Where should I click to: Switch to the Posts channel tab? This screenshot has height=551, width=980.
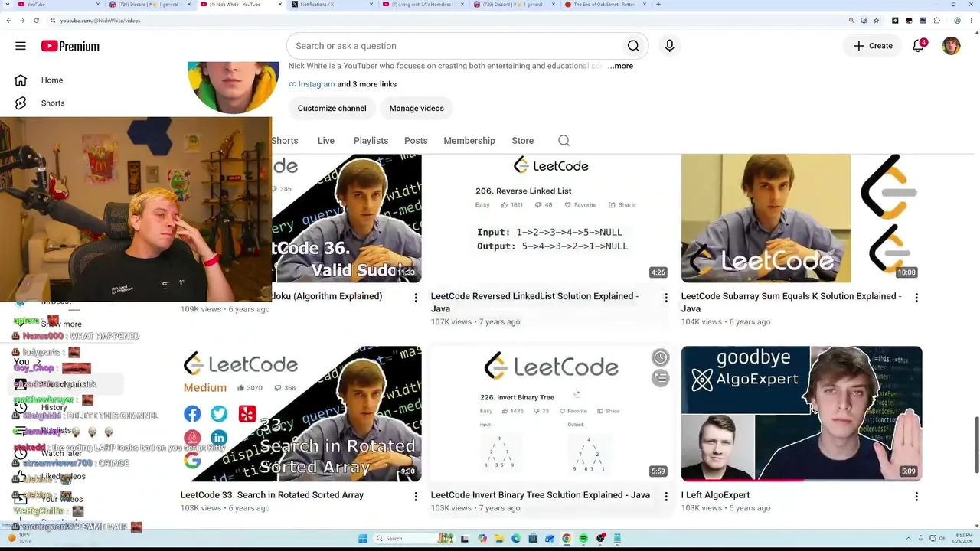(x=416, y=141)
